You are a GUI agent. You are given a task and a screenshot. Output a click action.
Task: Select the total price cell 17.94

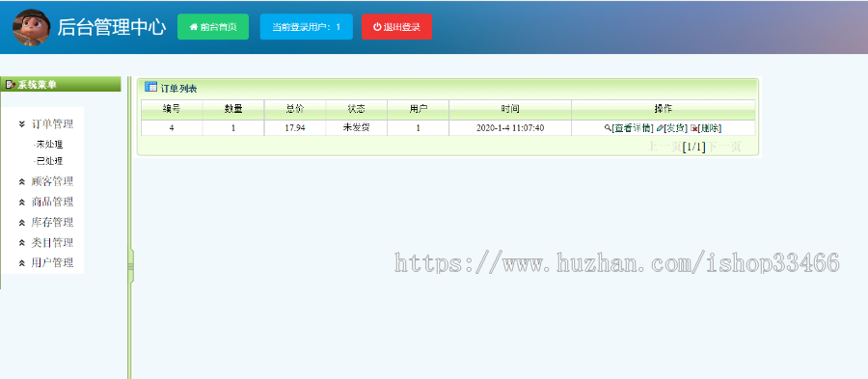[295, 128]
